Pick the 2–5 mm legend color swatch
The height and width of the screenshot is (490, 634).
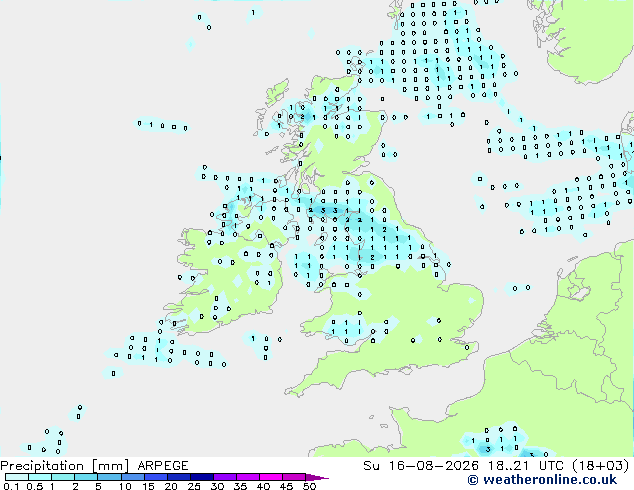(86, 477)
